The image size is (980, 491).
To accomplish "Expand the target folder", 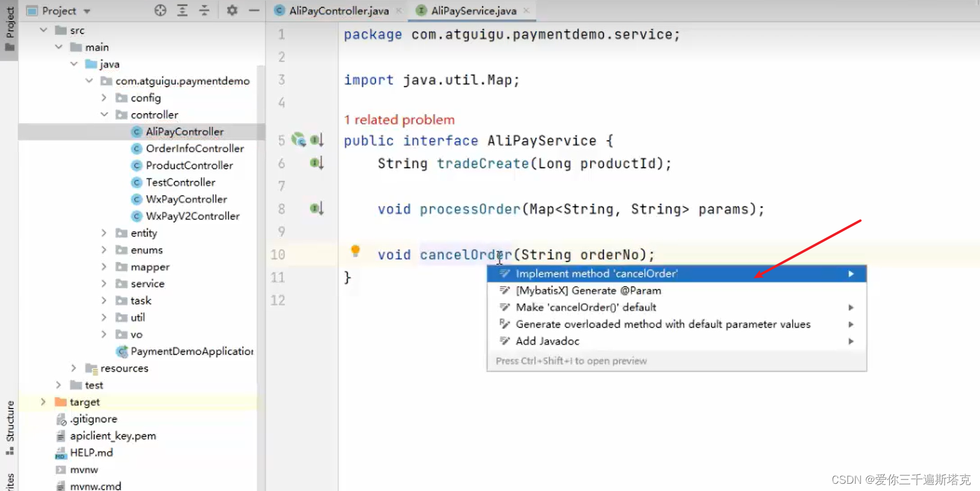I will [x=43, y=401].
